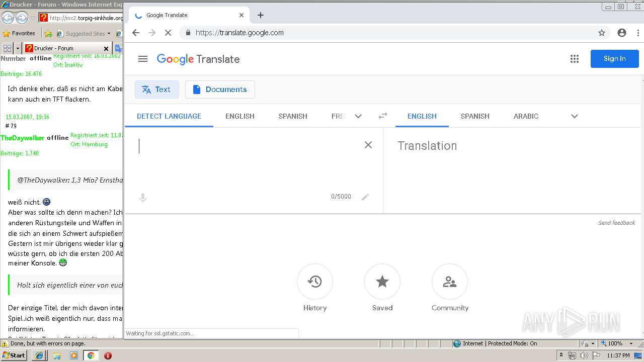The image size is (644, 362).
Task: Open the Community page
Action: (450, 288)
